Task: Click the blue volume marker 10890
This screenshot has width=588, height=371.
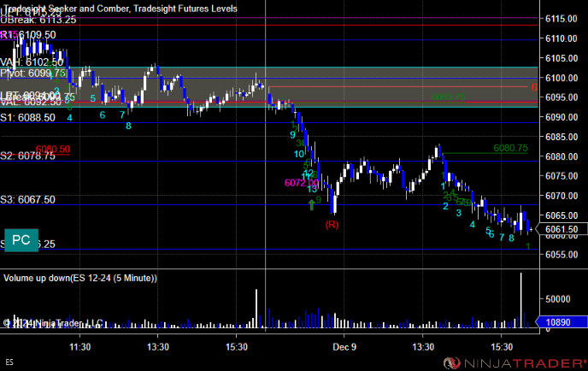Action: pos(562,322)
